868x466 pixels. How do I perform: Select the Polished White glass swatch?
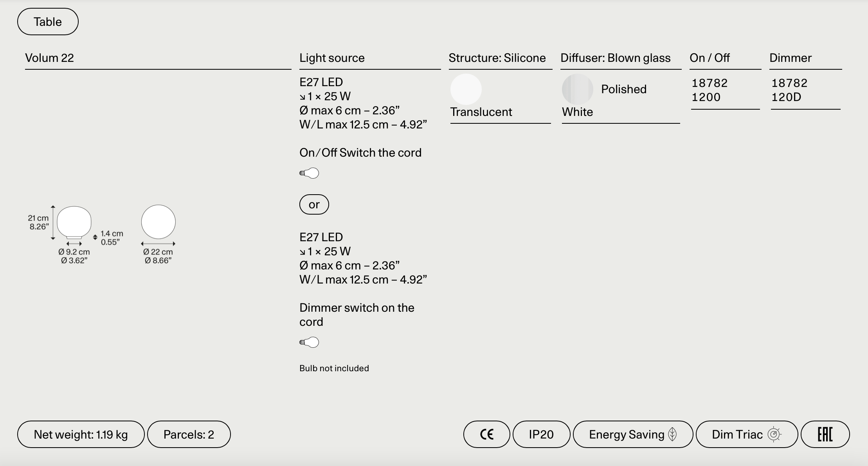click(577, 89)
